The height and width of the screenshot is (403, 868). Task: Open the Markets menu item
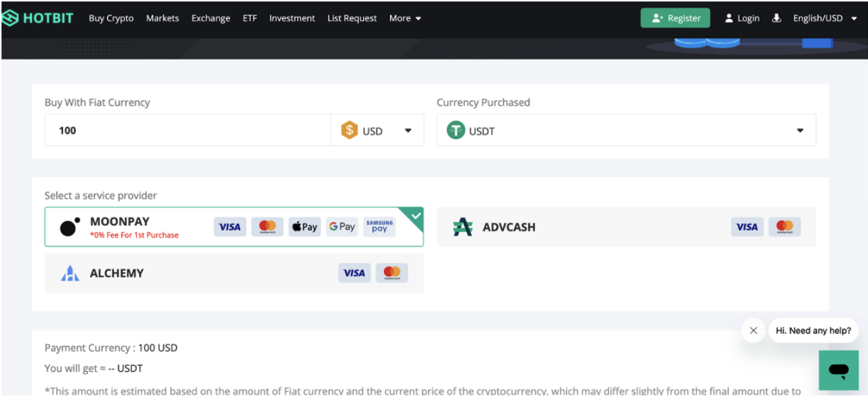click(163, 18)
